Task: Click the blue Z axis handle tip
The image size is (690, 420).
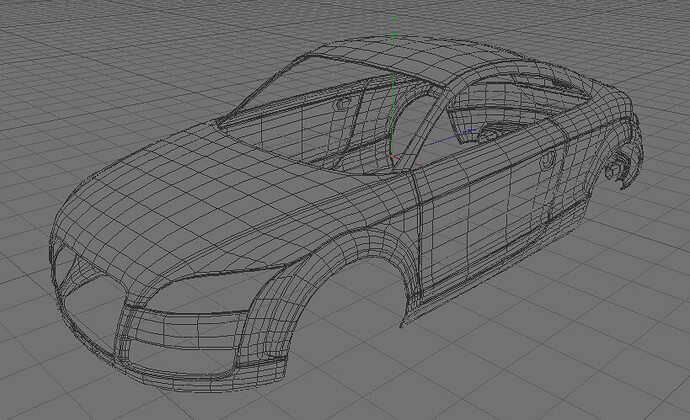Action: pos(470,131)
